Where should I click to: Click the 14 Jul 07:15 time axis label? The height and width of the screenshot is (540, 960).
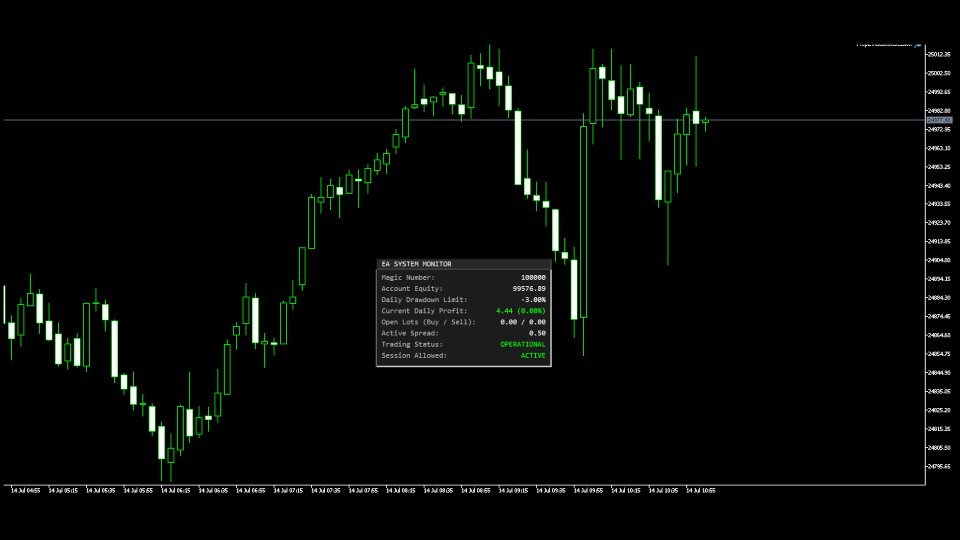coord(288,490)
